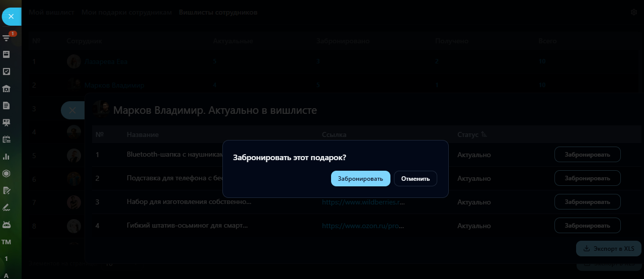
Task: Sort the wishlist by the Статус column
Action: coord(472,134)
